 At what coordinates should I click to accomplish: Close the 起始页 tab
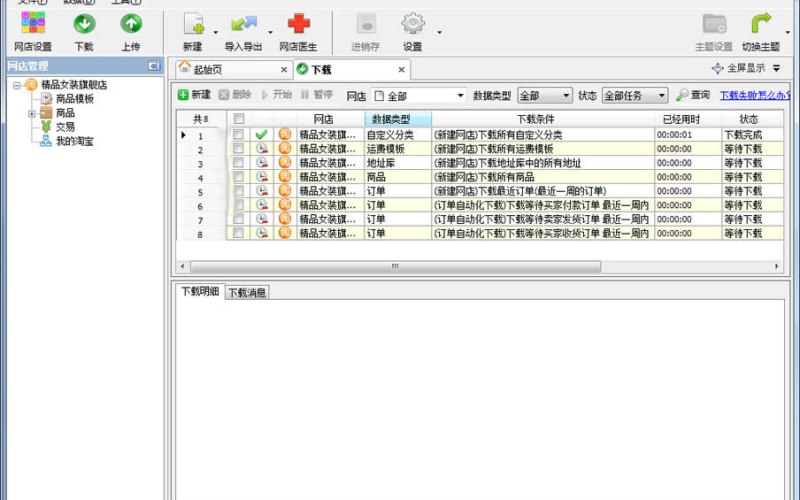(x=284, y=70)
